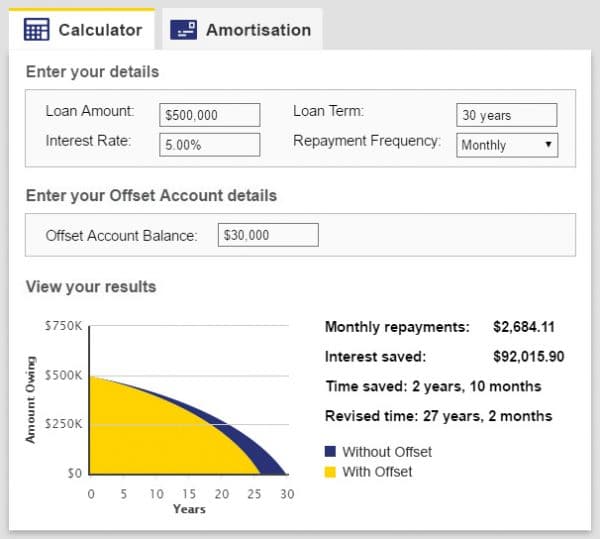The width and height of the screenshot is (600, 539).
Task: Click the Amortisation tab icon
Action: tap(183, 30)
